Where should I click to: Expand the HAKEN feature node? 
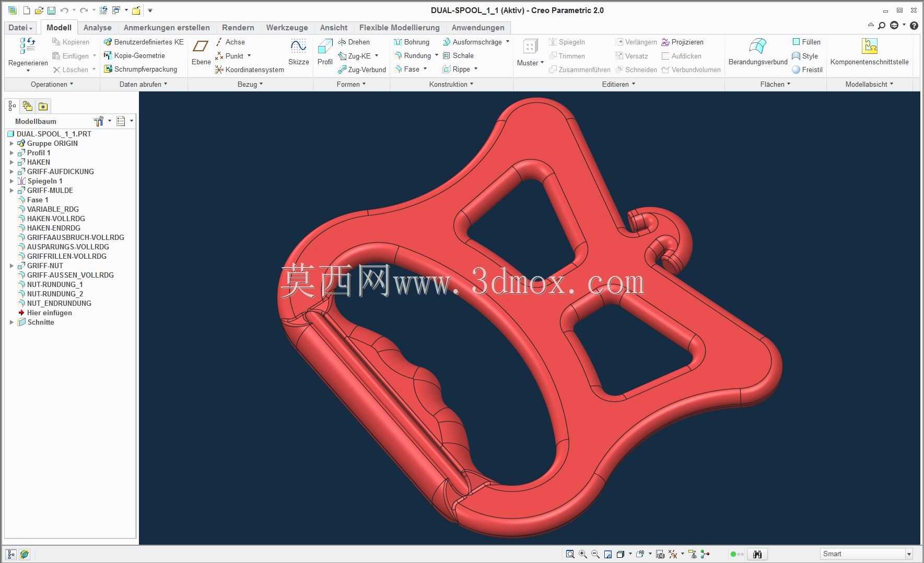11,162
